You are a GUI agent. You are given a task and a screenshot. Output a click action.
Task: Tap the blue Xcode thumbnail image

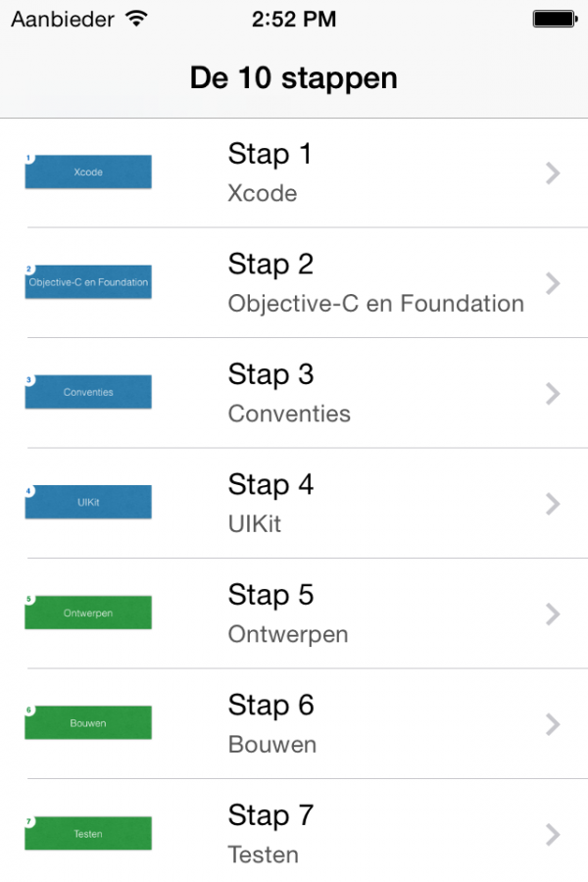pyautogui.click(x=88, y=171)
